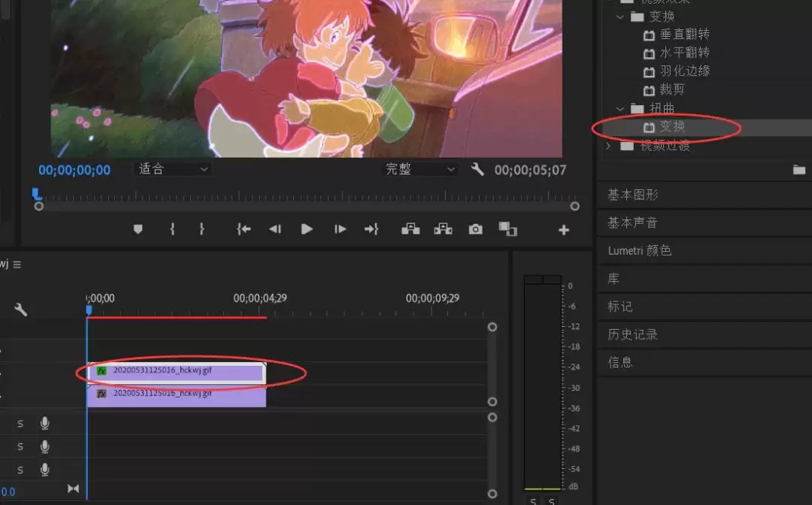Enable voice-over record third audio track
812x505 pixels.
tap(45, 469)
